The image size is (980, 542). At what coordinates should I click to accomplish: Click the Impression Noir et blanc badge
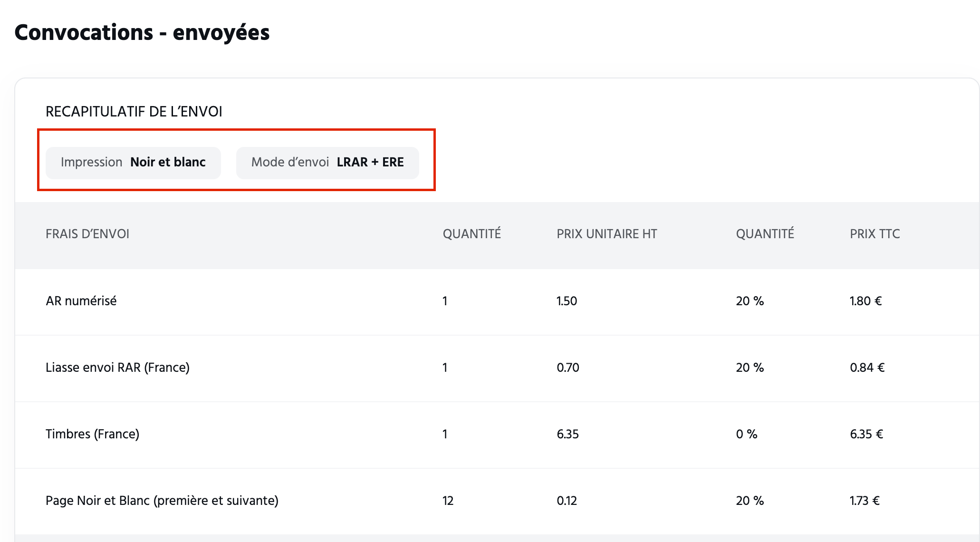pos(133,163)
